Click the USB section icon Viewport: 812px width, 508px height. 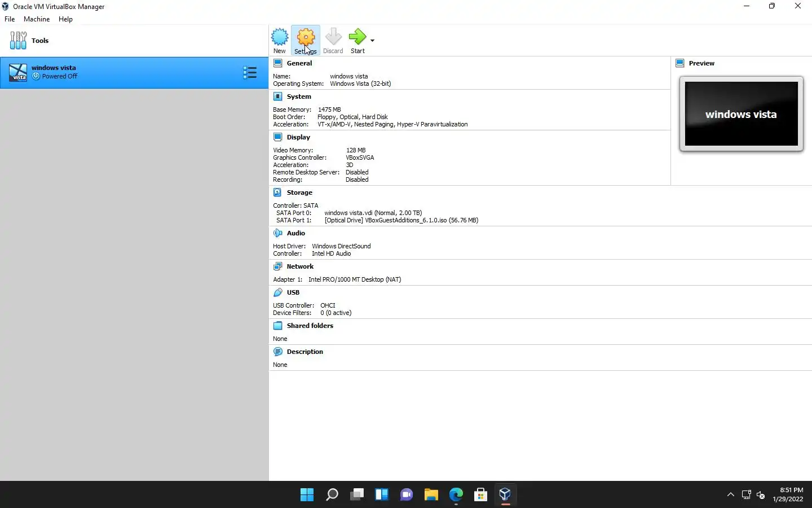coord(277,292)
